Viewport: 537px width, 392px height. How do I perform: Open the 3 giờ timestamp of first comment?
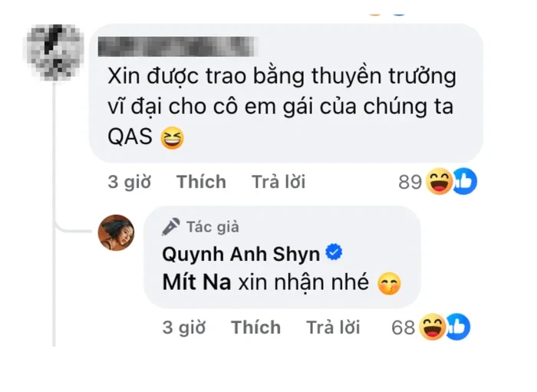coord(130,182)
